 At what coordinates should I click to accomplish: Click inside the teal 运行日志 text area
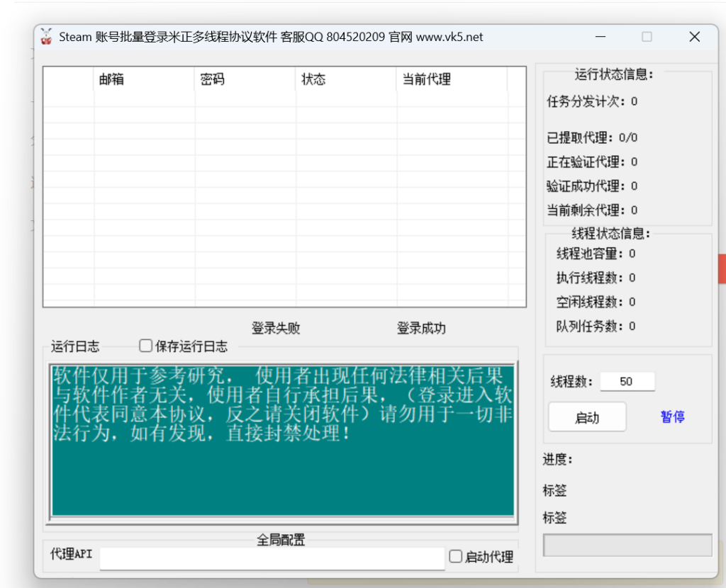click(283, 441)
